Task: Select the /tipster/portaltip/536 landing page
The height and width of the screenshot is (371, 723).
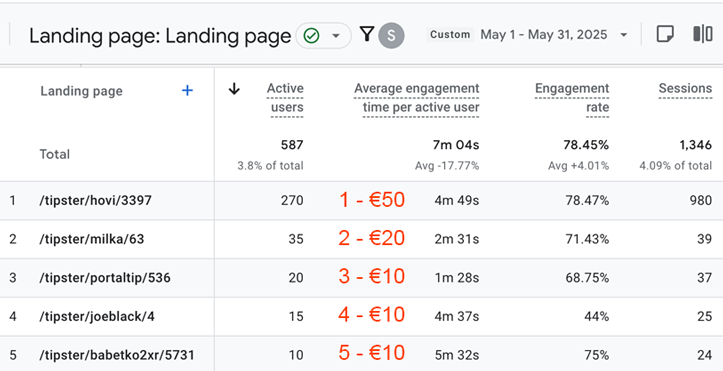Action: tap(105, 278)
